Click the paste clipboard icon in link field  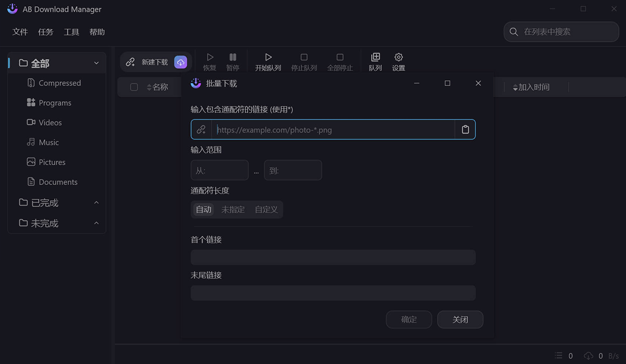(465, 130)
